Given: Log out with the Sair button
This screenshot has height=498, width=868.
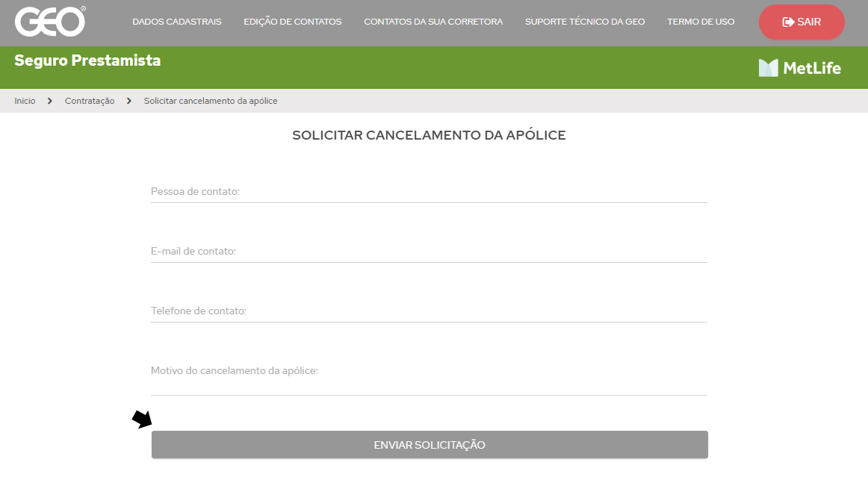Looking at the screenshot, I should coord(802,22).
